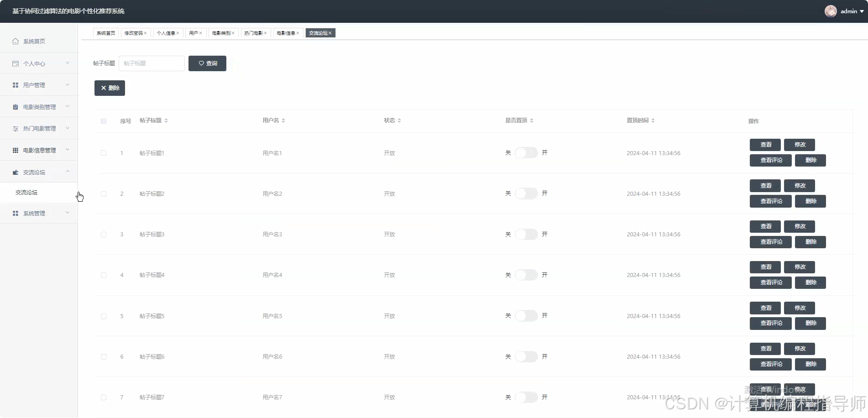This screenshot has height=418, width=868.
Task: Click the 系统管理 sidebar icon
Action: pos(16,213)
